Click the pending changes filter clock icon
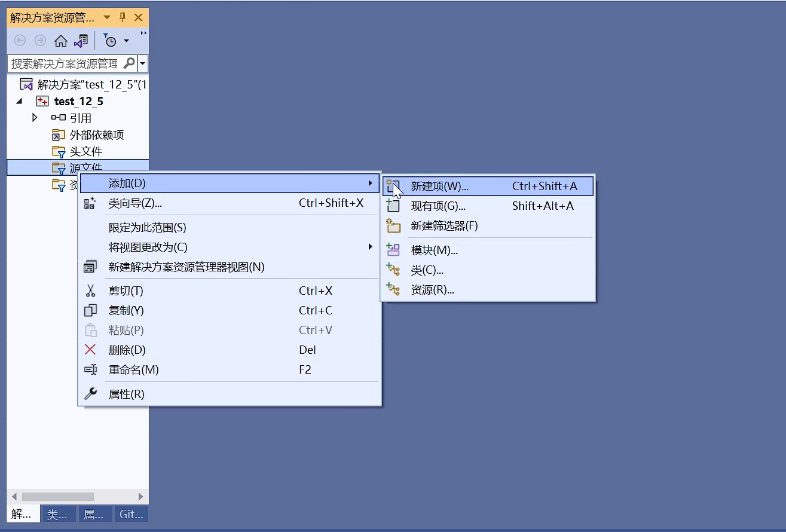The image size is (786, 532). [x=110, y=41]
